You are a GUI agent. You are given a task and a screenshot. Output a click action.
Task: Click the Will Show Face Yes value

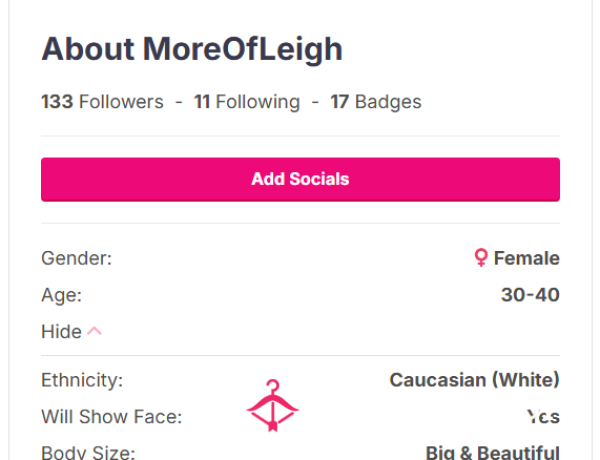(543, 416)
